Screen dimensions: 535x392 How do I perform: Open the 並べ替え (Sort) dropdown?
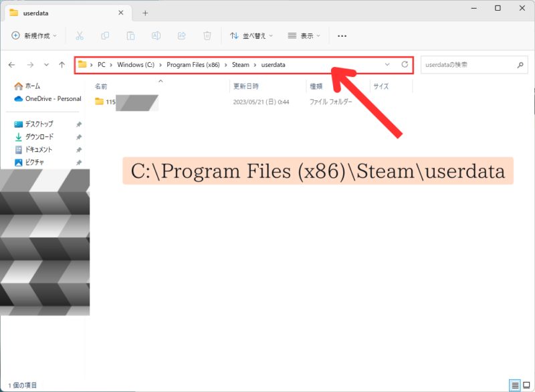pyautogui.click(x=251, y=36)
